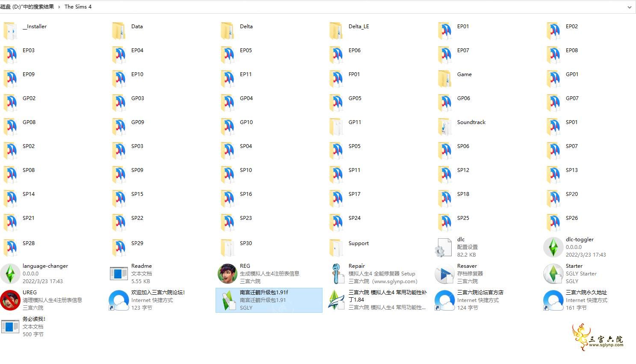Select the SP28 folder label
This screenshot has height=364, width=636.
[x=28, y=243]
